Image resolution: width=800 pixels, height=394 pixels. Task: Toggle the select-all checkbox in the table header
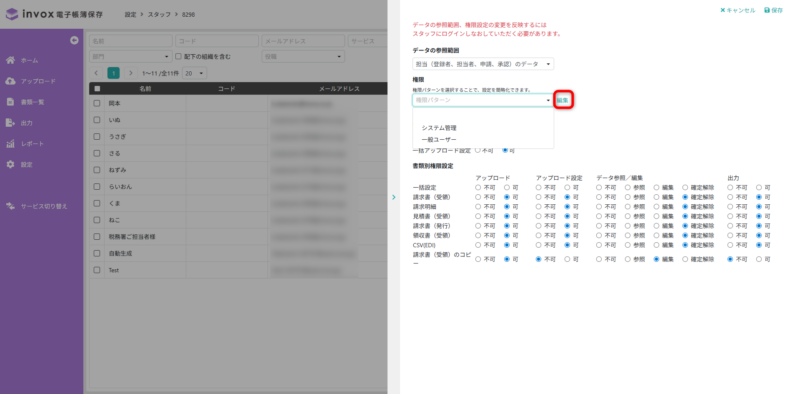coord(97,89)
